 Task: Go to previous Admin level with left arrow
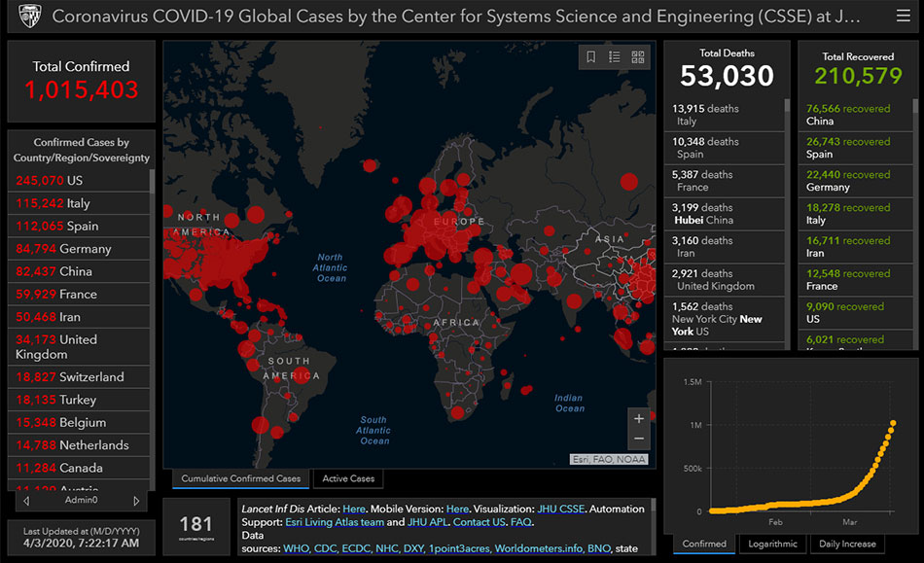26,501
